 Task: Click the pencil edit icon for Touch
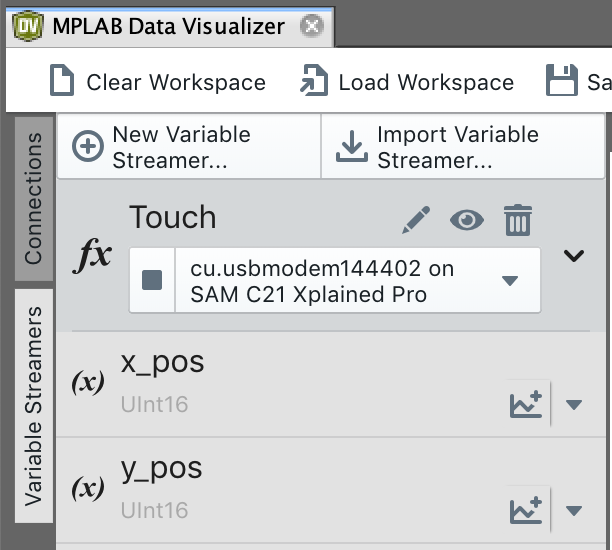tap(416, 220)
